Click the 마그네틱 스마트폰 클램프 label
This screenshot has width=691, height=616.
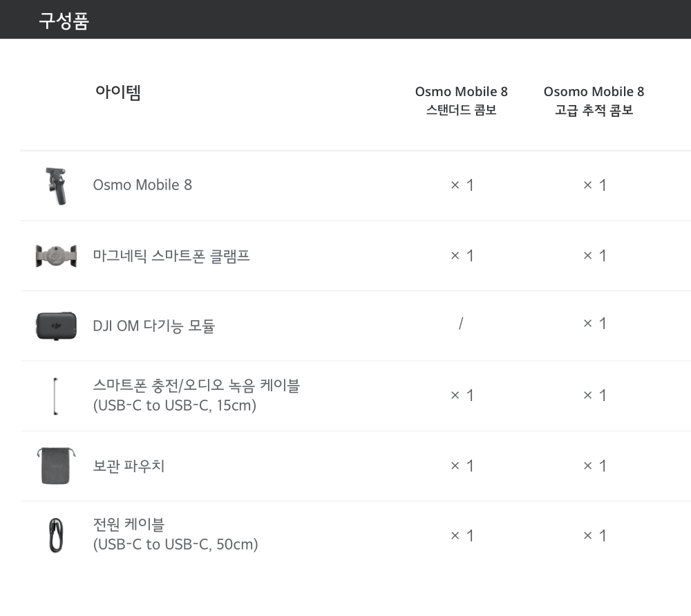[171, 256]
